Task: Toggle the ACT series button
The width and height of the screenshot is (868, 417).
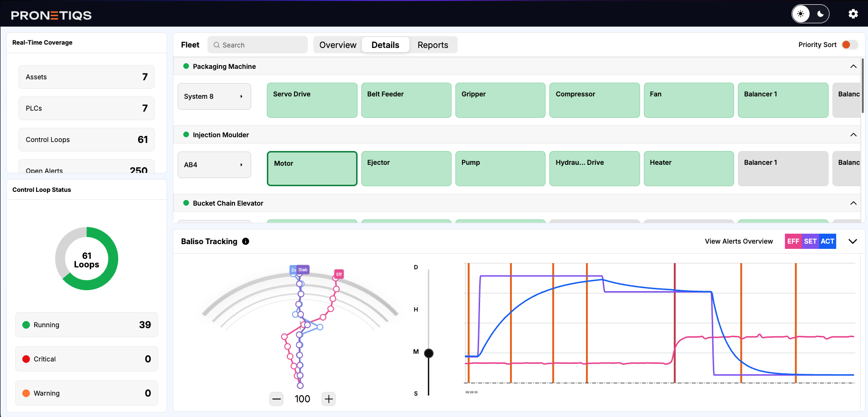Action: point(827,241)
